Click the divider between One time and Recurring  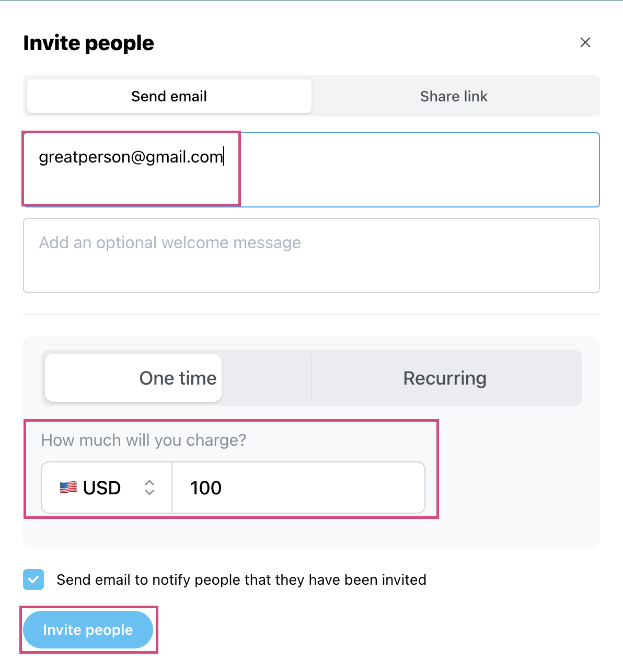(x=311, y=378)
